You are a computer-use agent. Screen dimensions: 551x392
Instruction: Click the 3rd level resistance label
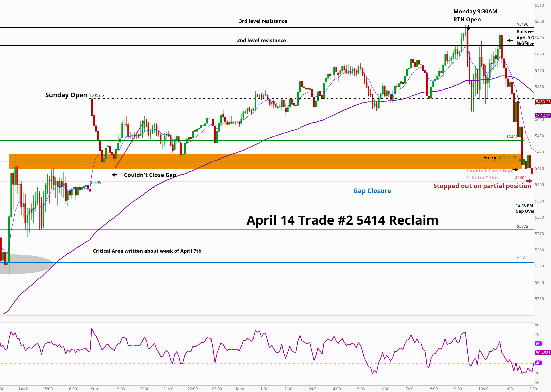263,21
